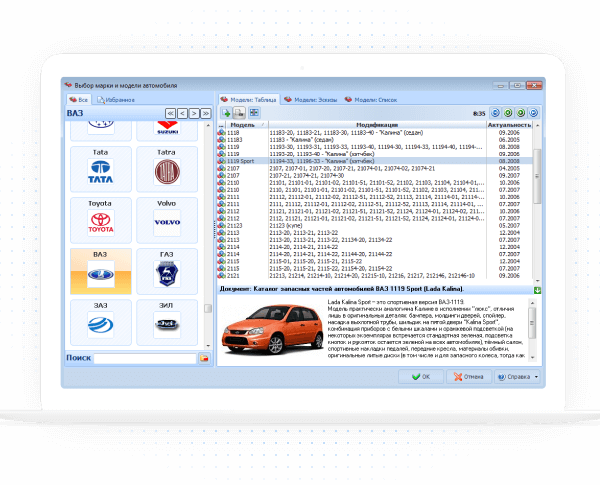Click the '05.2007' date cell
Image resolution: width=600 pixels, height=485 pixels.
point(509,225)
